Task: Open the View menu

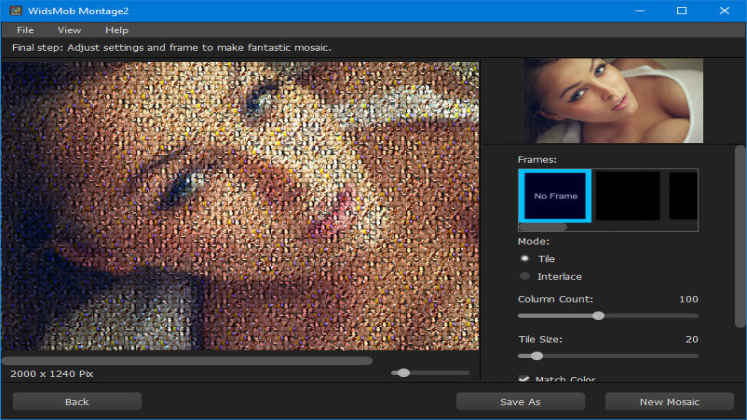Action: coord(69,30)
